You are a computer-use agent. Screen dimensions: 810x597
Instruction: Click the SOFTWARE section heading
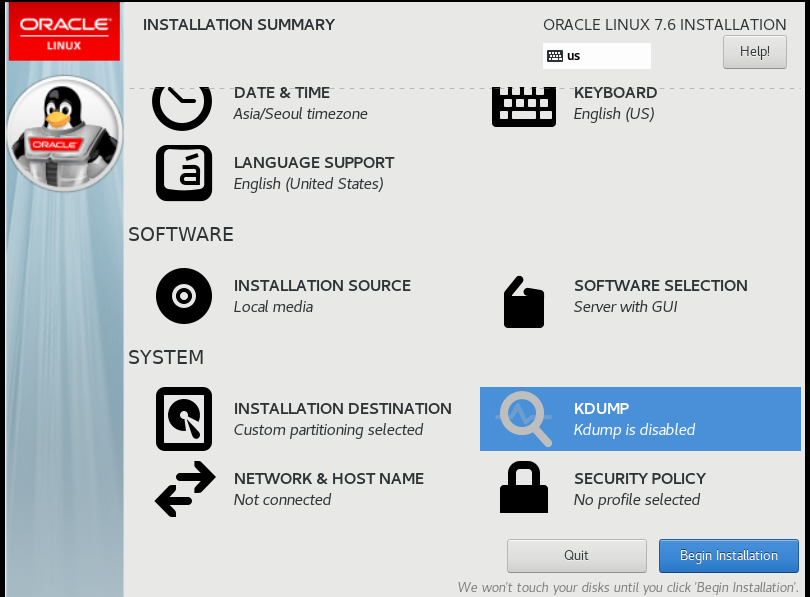(x=181, y=234)
